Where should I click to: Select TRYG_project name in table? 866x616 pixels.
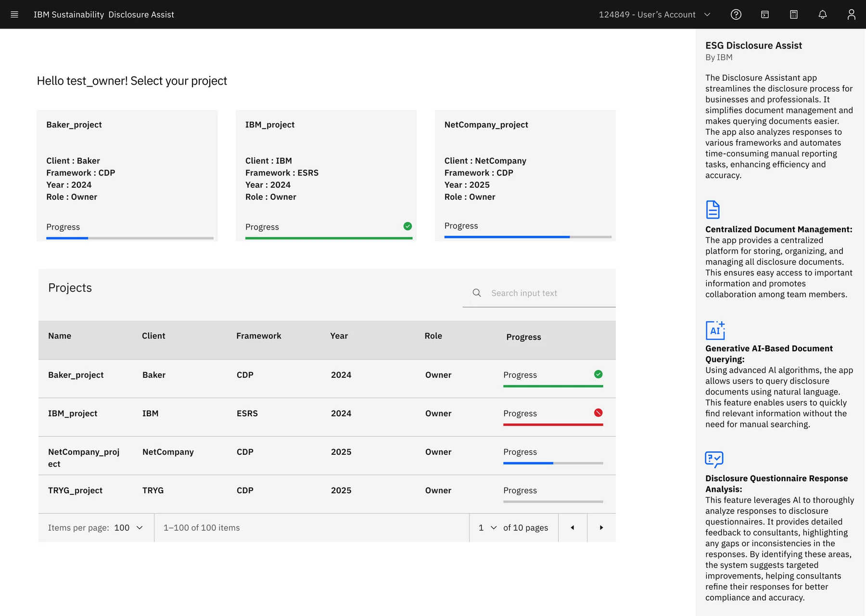click(x=75, y=490)
